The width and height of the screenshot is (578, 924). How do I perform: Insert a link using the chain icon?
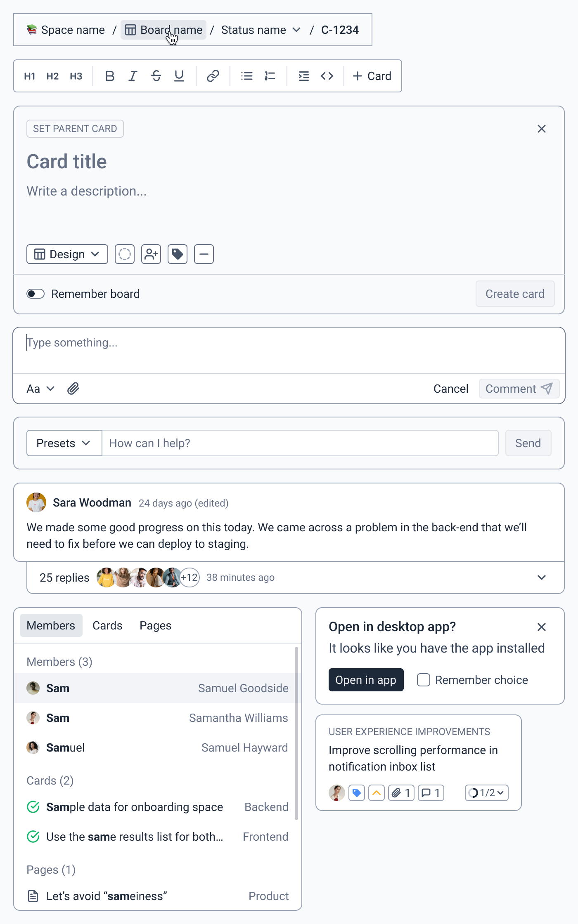[x=213, y=76]
